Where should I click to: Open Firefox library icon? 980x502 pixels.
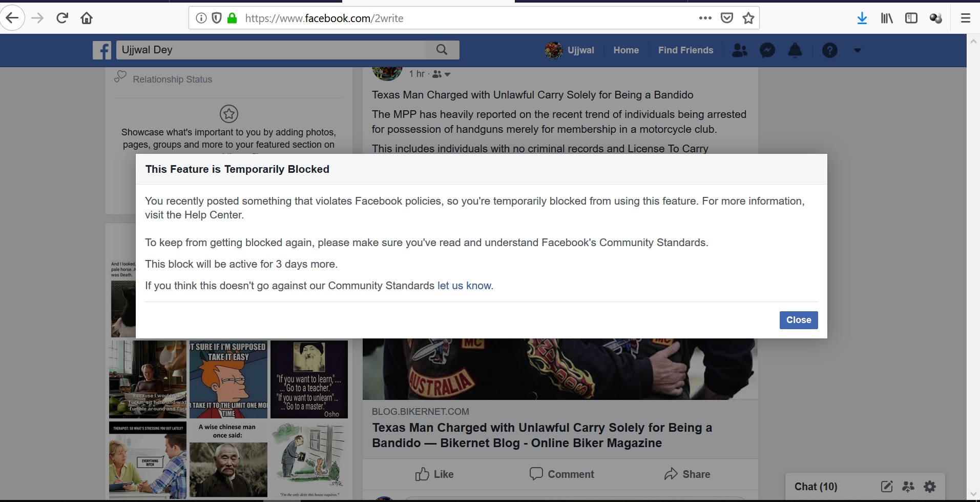[x=887, y=18]
